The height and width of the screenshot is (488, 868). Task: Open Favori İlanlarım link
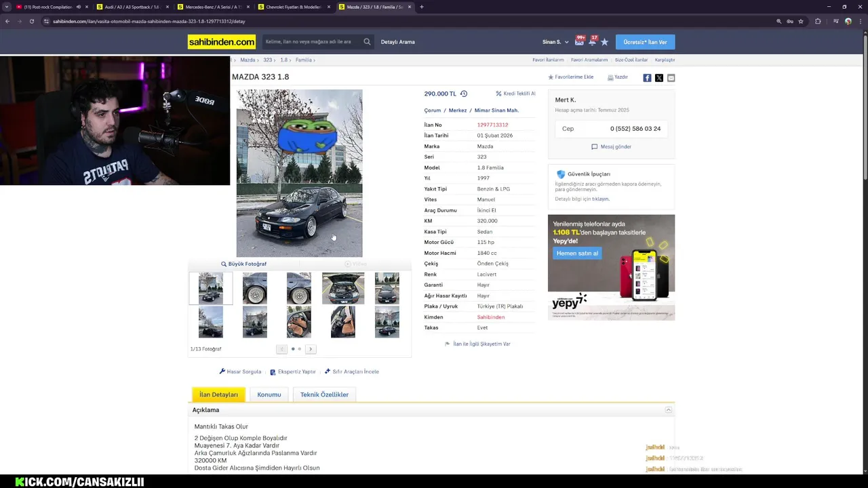[548, 60]
